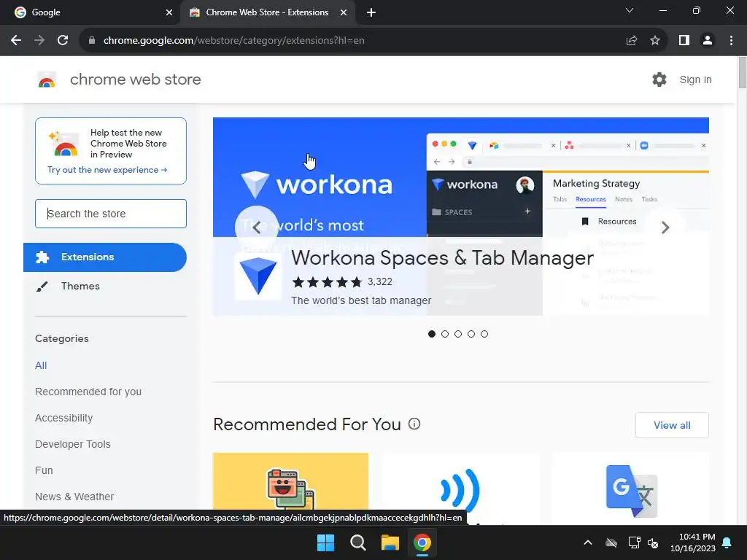Click the Chrome Web Store rainbow logo
This screenshot has width=747, height=560.
pyautogui.click(x=47, y=80)
